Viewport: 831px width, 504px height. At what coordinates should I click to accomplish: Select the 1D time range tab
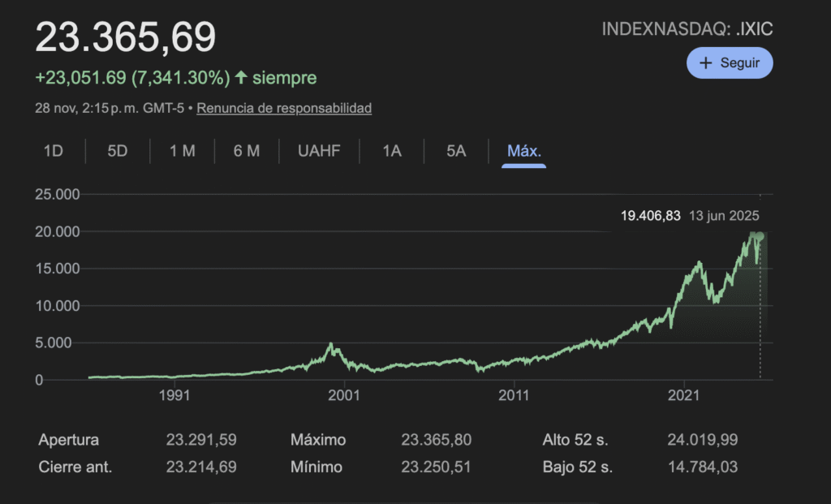(54, 151)
